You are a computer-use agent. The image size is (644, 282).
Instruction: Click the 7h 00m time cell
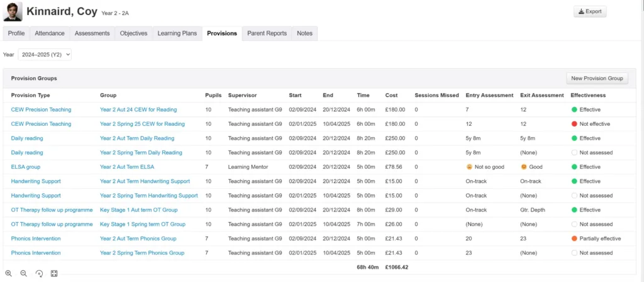(366, 225)
